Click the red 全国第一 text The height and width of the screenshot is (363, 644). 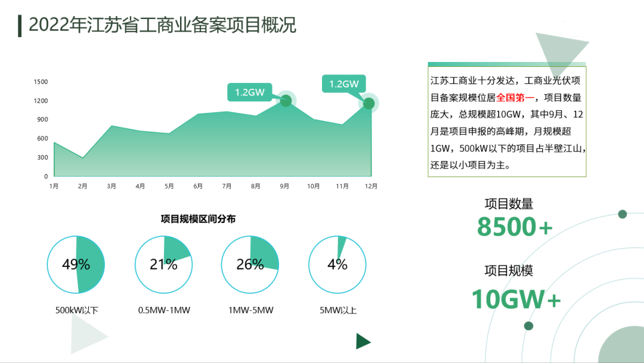coord(515,97)
